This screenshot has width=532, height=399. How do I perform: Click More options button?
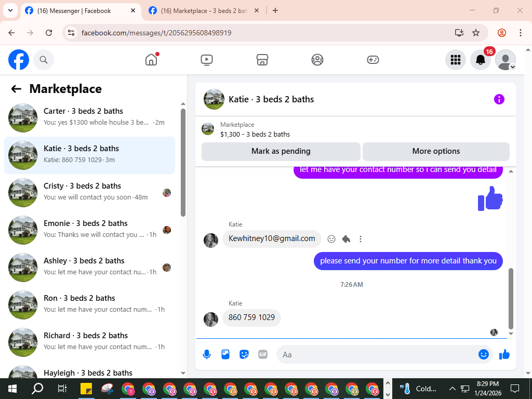tap(436, 151)
